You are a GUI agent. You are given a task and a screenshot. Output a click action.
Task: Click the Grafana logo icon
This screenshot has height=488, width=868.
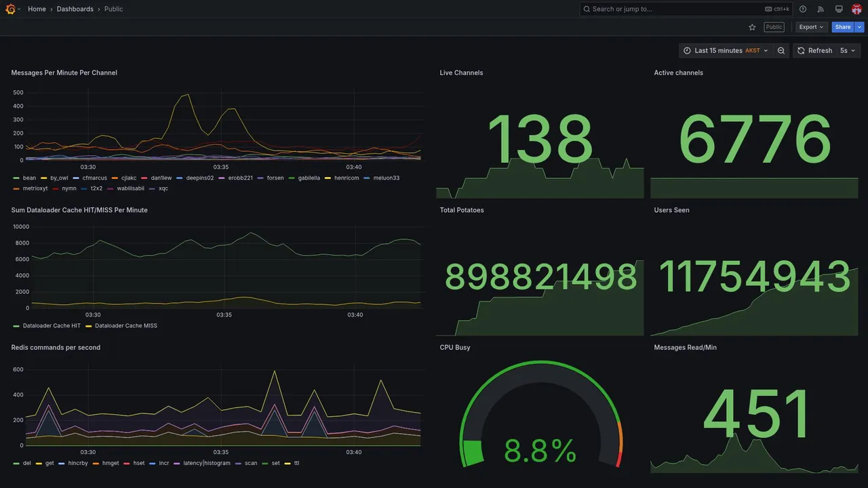[x=10, y=9]
